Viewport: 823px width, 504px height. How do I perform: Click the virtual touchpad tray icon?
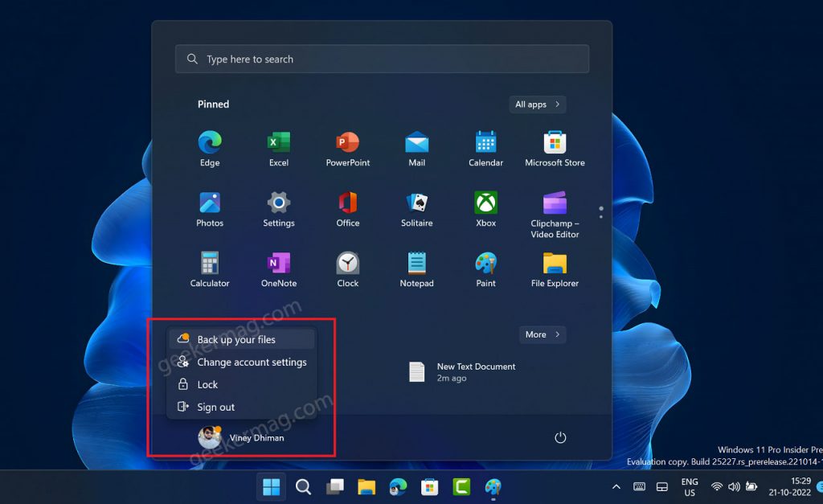662,486
